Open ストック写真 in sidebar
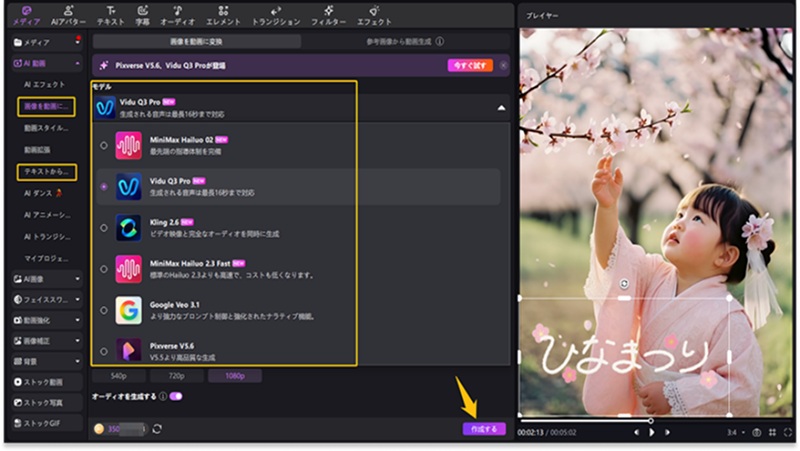 tap(46, 403)
